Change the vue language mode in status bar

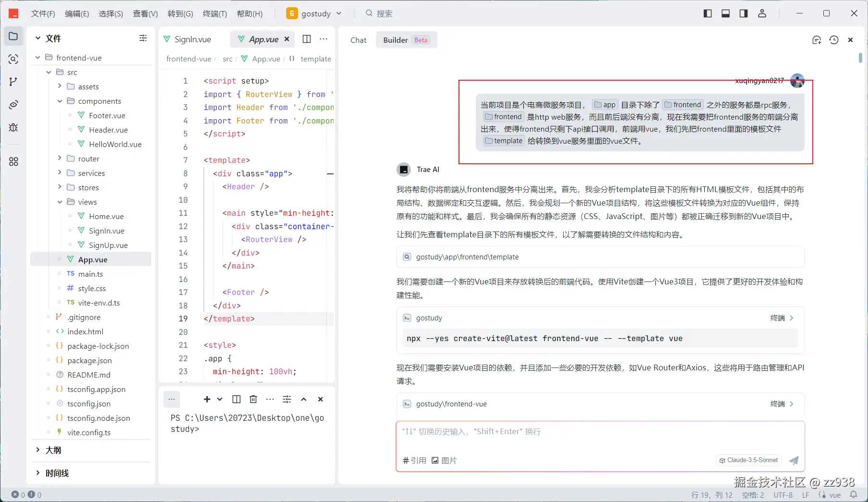(x=835, y=495)
